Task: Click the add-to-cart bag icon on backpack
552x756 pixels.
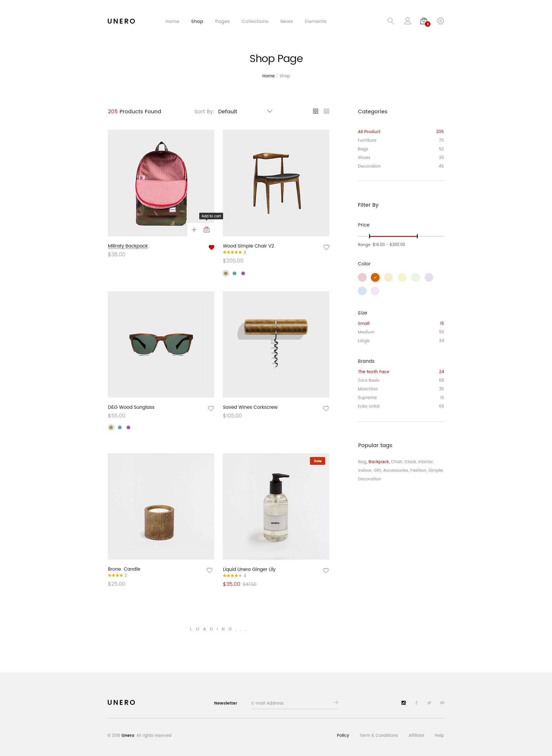Action: tap(206, 229)
